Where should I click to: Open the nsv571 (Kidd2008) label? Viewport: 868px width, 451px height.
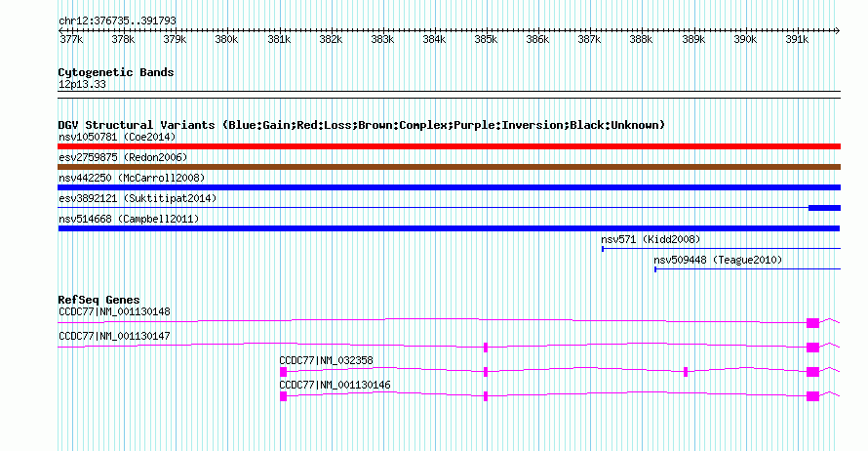click(x=651, y=239)
